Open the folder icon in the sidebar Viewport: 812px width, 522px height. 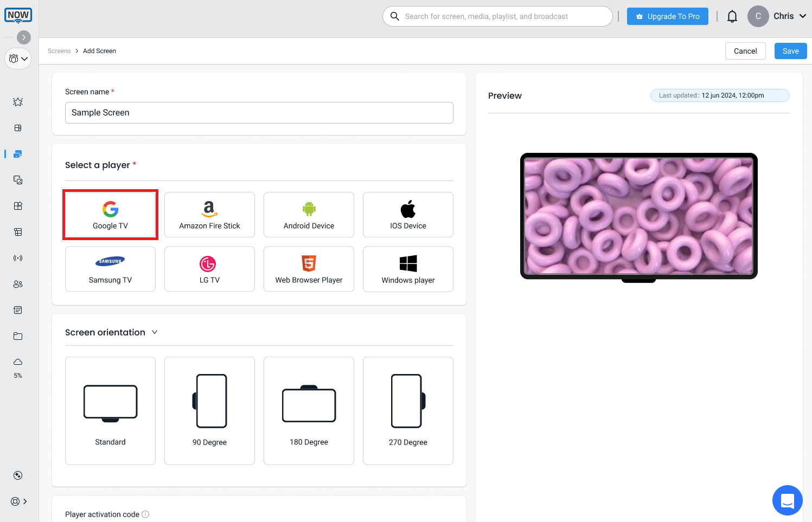[18, 336]
